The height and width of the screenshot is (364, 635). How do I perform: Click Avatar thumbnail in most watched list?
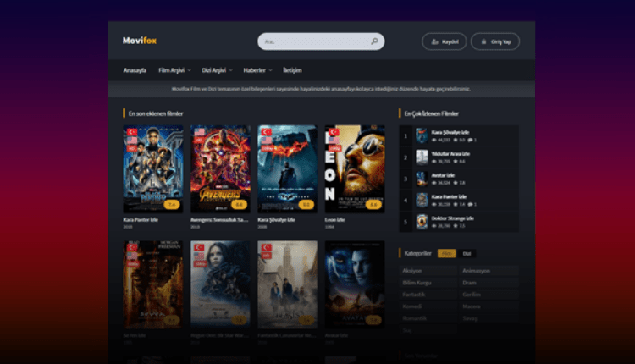(422, 179)
